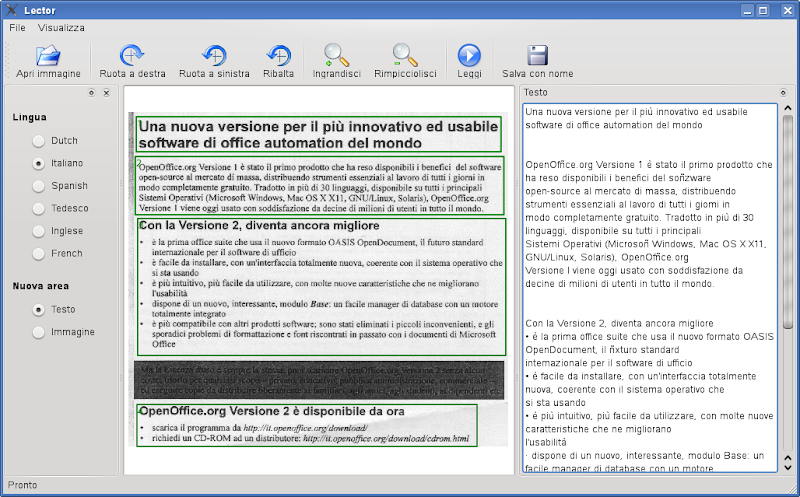Open the Visualizza menu
This screenshot has width=800, height=497.
click(x=61, y=28)
